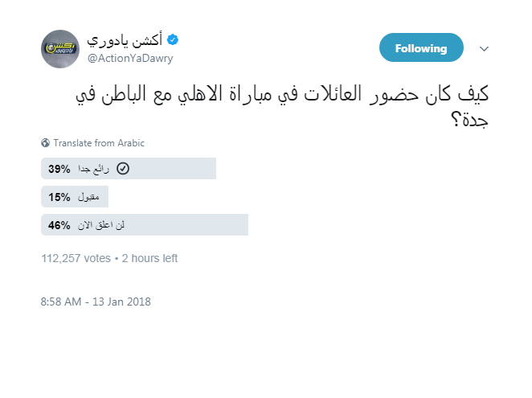Click the Arabic account display name
532x398 pixels.
(x=125, y=40)
